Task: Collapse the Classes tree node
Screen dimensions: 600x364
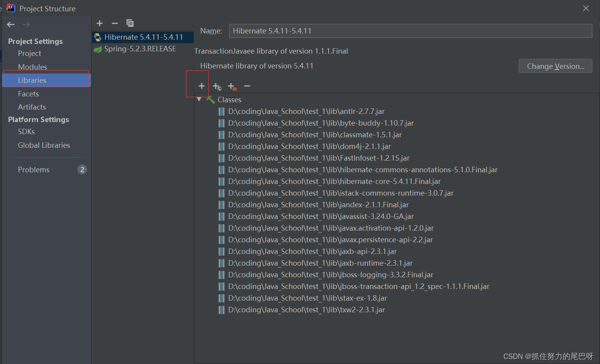Action: [x=199, y=100]
